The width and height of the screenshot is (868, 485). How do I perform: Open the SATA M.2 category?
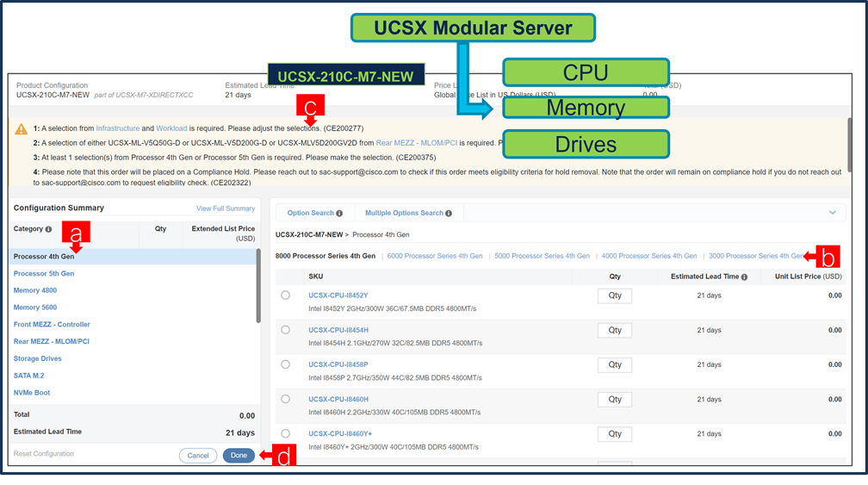(28, 376)
